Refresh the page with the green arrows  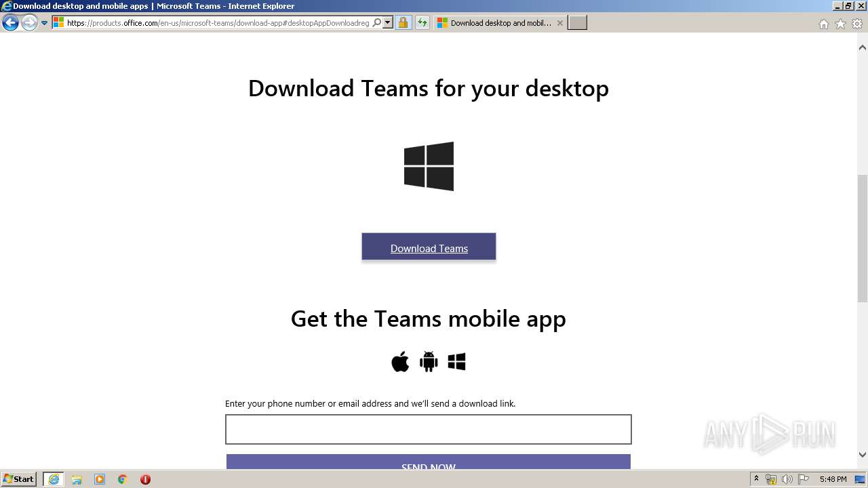coord(422,23)
